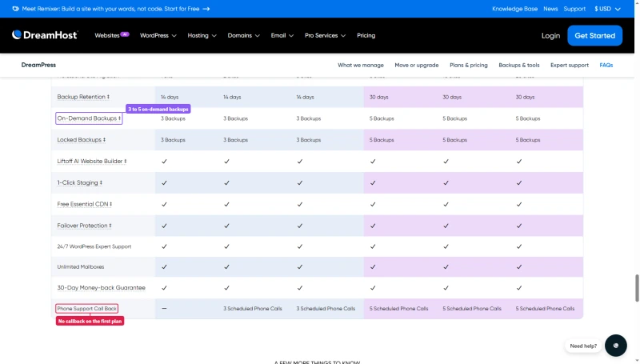The image size is (640, 364).
Task: Click the tag icon in the banner
Action: click(x=15, y=9)
